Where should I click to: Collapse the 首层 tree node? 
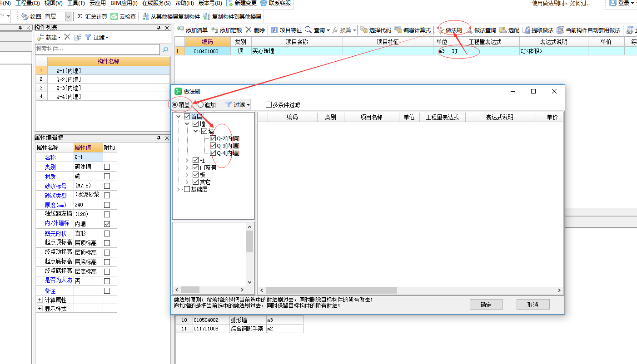[178, 117]
